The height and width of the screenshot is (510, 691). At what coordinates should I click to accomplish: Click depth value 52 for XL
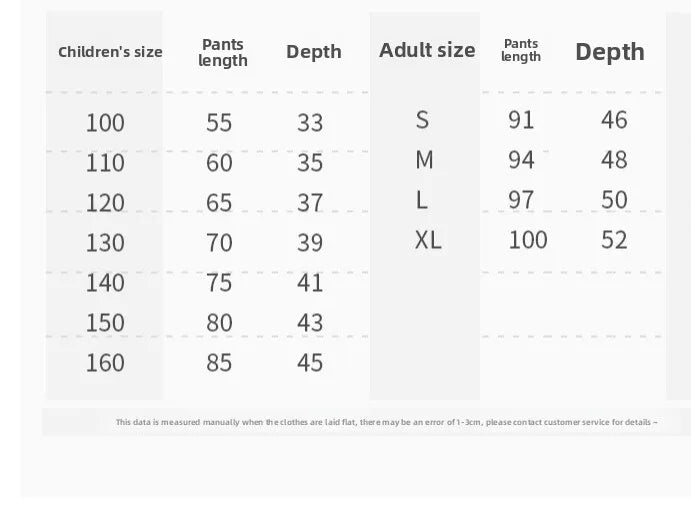(x=614, y=240)
